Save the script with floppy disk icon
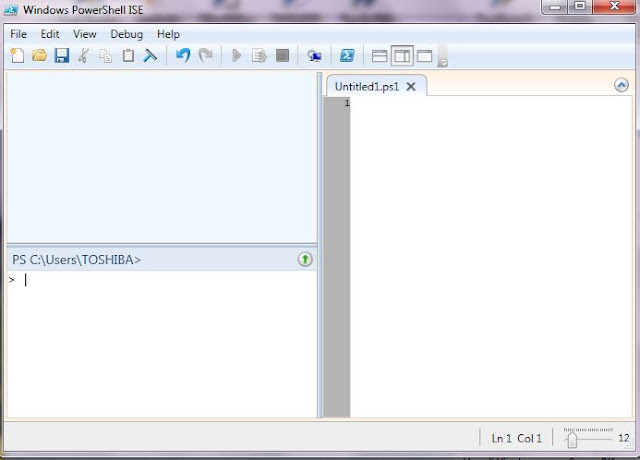 62,56
